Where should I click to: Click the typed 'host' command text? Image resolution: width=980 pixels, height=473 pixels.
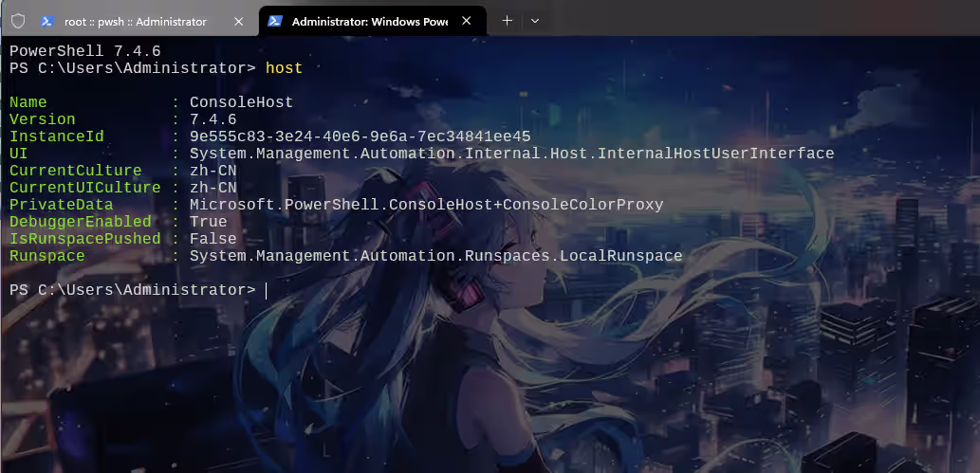click(284, 68)
